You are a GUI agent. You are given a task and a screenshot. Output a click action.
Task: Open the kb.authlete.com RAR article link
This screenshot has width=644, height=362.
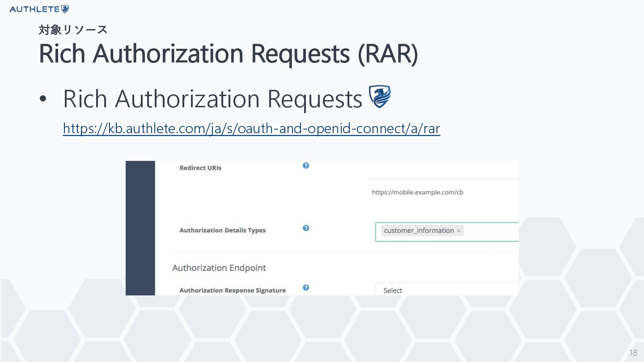click(x=251, y=129)
